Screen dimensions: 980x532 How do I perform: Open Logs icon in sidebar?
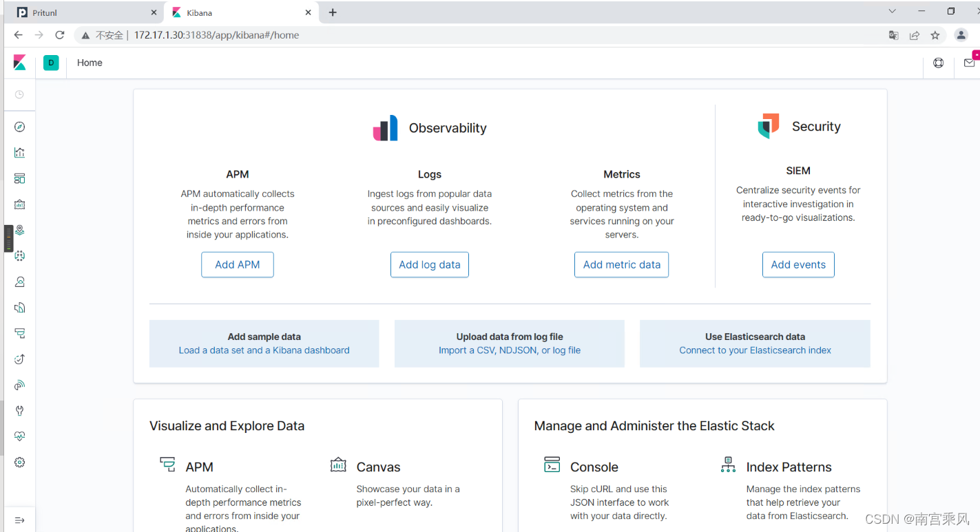tap(19, 308)
